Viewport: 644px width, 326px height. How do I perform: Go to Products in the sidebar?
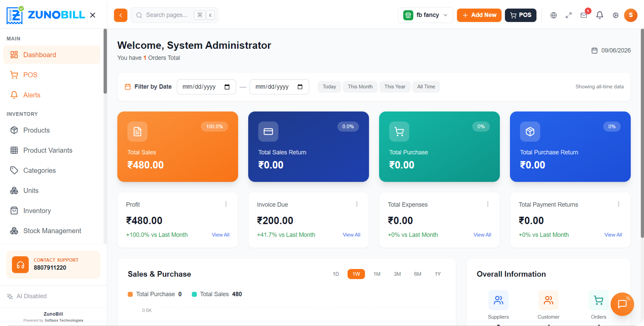(x=52, y=130)
